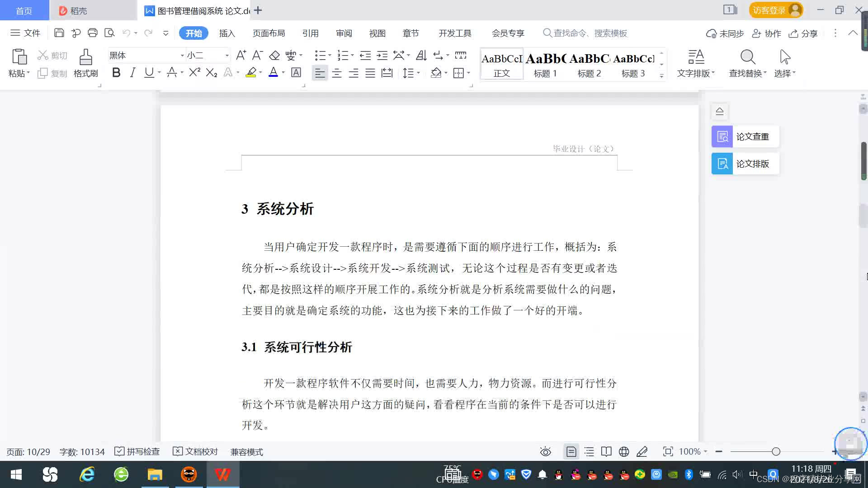
Task: Toggle italic text formatting
Action: [x=132, y=73]
